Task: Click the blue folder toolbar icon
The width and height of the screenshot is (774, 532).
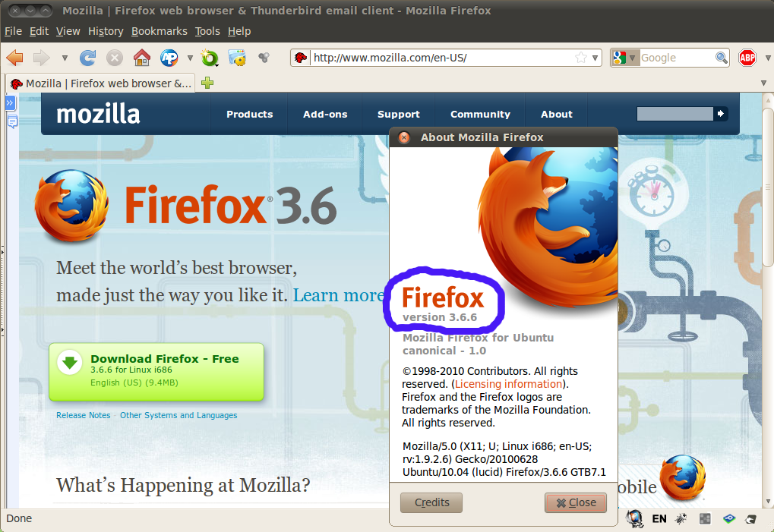Action: click(237, 58)
